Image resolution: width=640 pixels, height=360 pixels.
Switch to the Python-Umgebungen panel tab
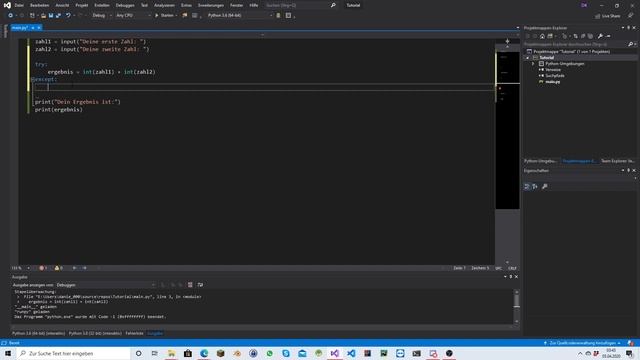click(x=540, y=161)
